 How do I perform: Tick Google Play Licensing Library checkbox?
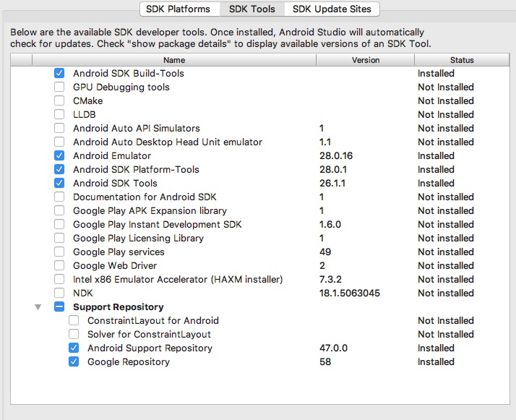59,238
